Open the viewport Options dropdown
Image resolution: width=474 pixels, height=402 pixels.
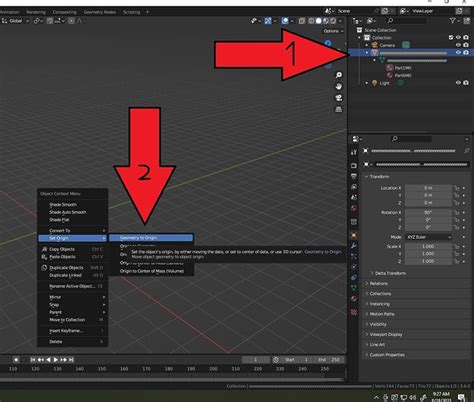pyautogui.click(x=333, y=31)
